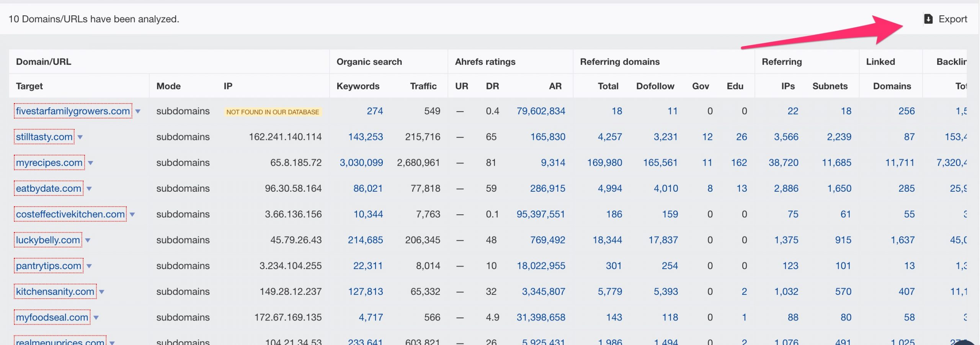Screen dimensions: 980x345
Task: Click myfoodseal.com AR value 31,398,658
Action: [x=541, y=317]
